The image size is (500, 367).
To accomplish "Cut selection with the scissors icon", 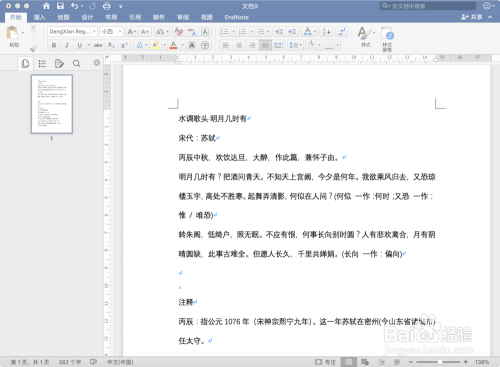I will pyautogui.click(x=33, y=28).
